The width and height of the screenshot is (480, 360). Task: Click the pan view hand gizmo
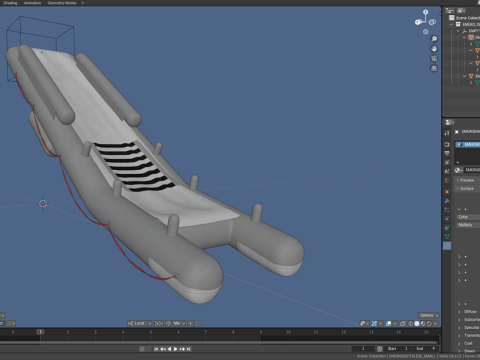[434, 49]
